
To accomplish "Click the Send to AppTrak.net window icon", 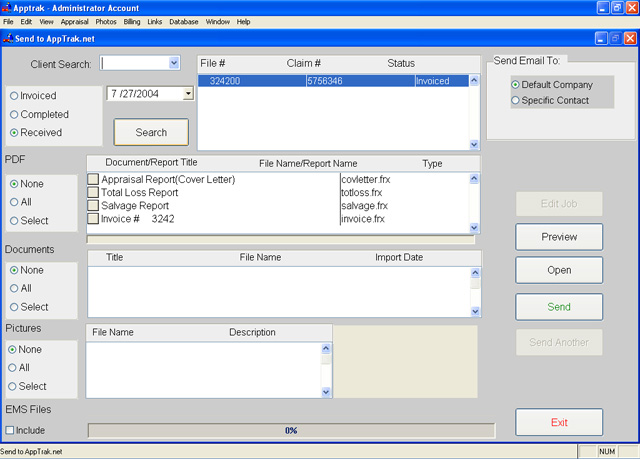I will [x=8, y=38].
